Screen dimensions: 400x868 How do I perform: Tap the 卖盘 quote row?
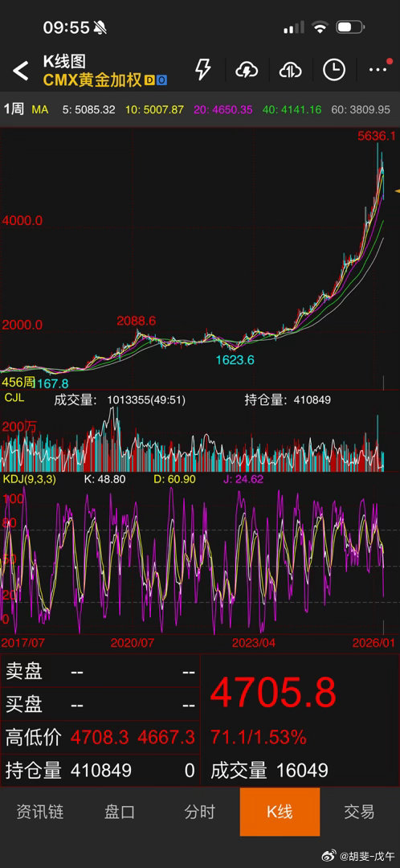tap(100, 671)
